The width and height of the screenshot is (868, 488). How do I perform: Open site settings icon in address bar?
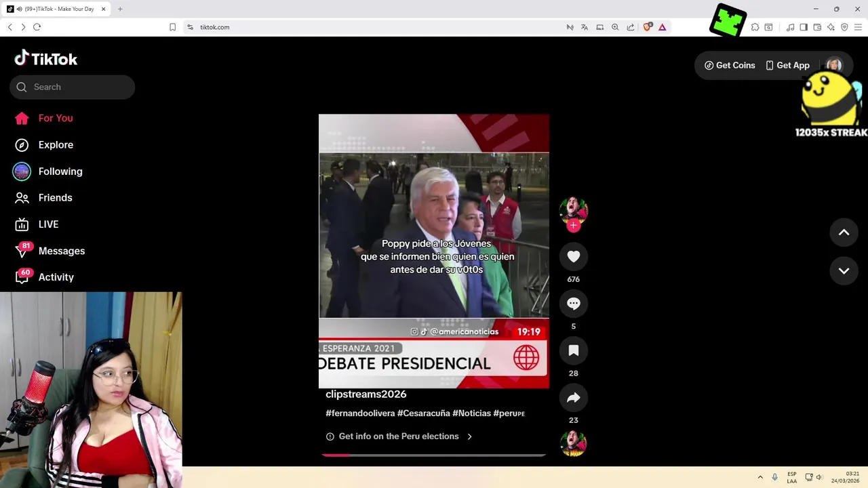pos(191,27)
